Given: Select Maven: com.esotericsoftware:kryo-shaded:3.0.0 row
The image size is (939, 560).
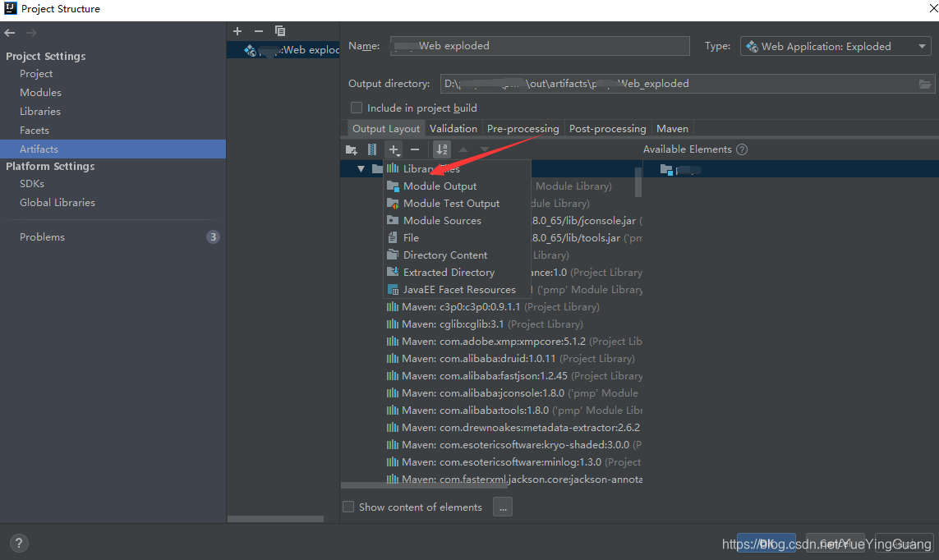Looking at the screenshot, I should tap(513, 446).
